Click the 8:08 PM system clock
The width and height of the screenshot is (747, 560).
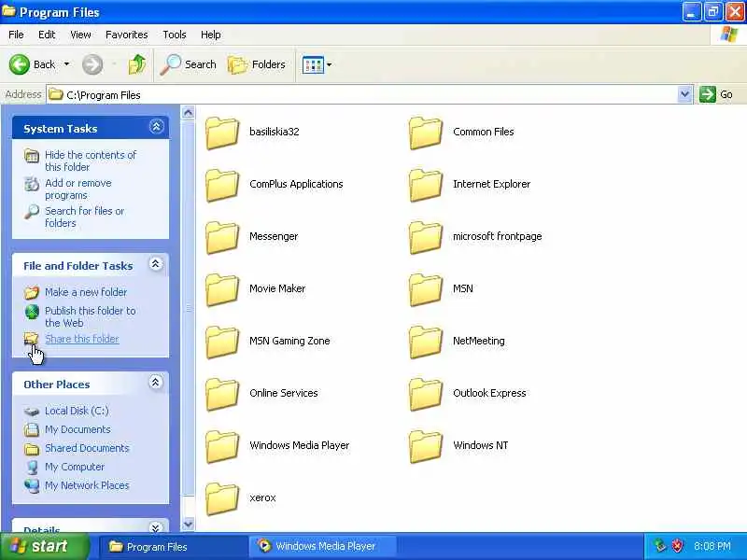pos(712,546)
